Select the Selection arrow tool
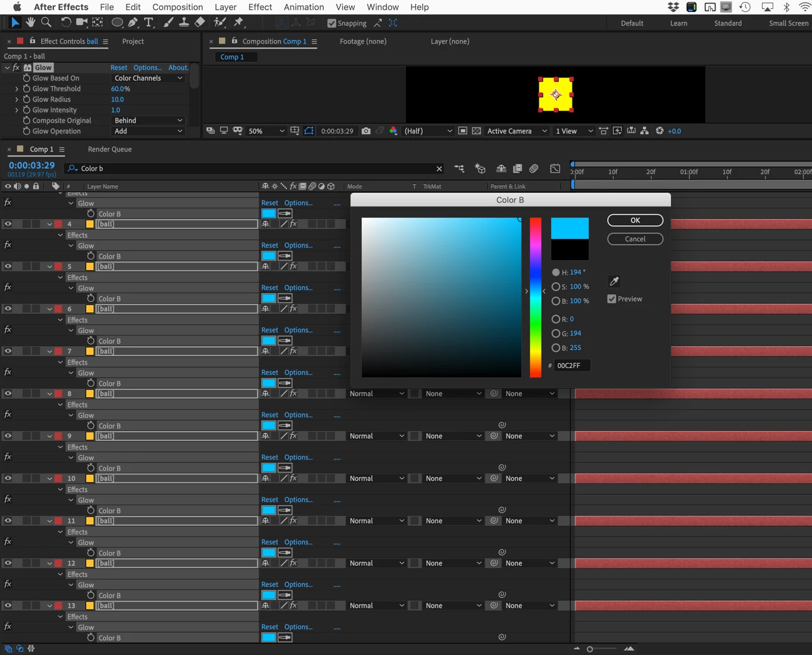Screen dimensions: 812x655 [15, 22]
